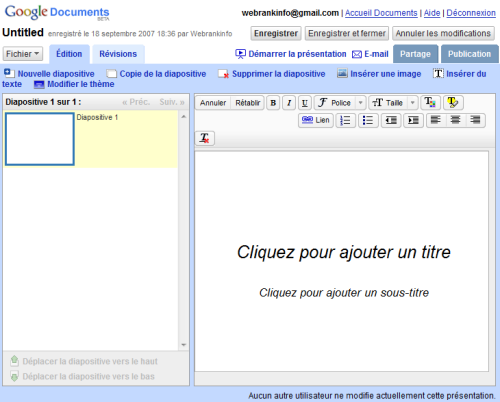The image size is (500, 402).
Task: Open the Fichier dropdown menu
Action: click(23, 54)
